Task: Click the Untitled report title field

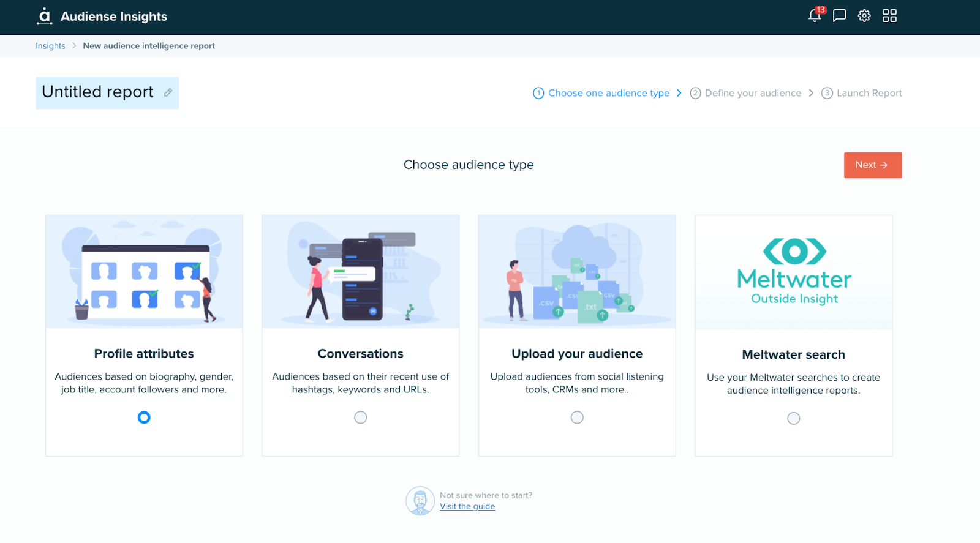Action: (x=107, y=93)
